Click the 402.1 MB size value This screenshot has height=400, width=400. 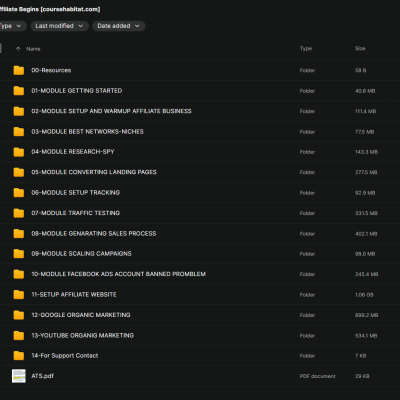pyautogui.click(x=366, y=234)
